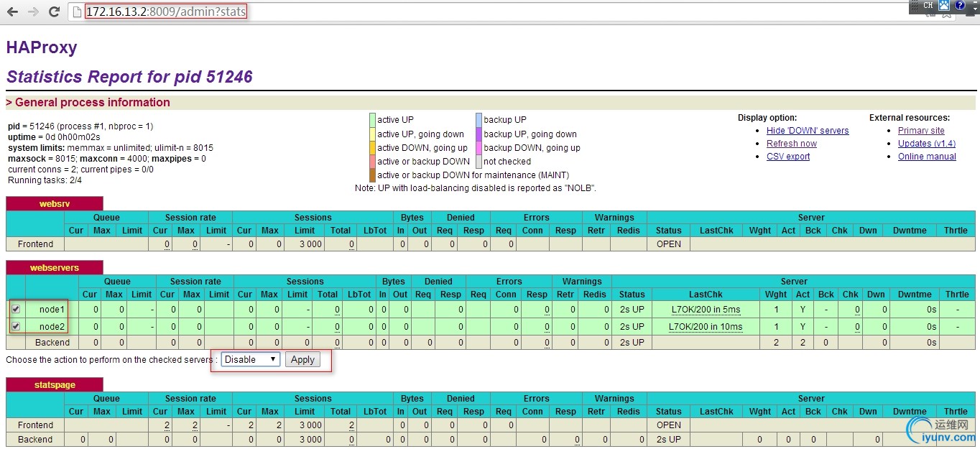The width and height of the screenshot is (980, 449).
Task: Click the webservers proxy section title
Action: click(x=55, y=268)
